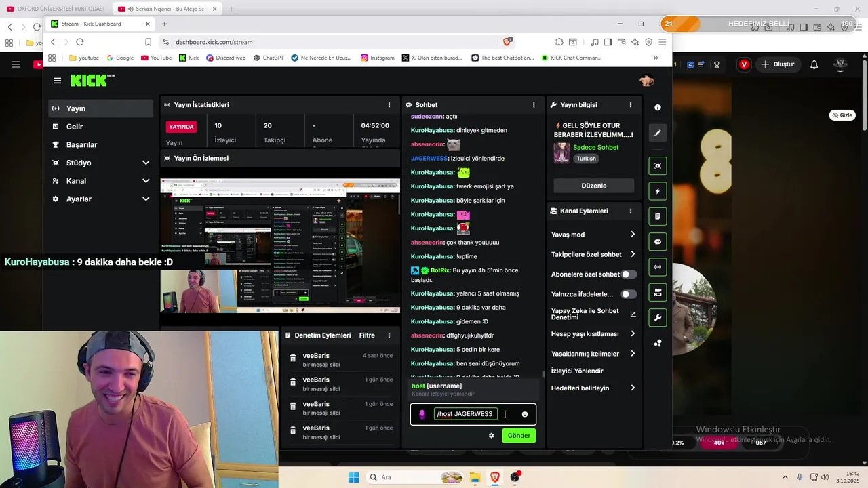Image resolution: width=868 pixels, height=488 pixels.
Task: Click Windows Start button
Action: click(353, 477)
